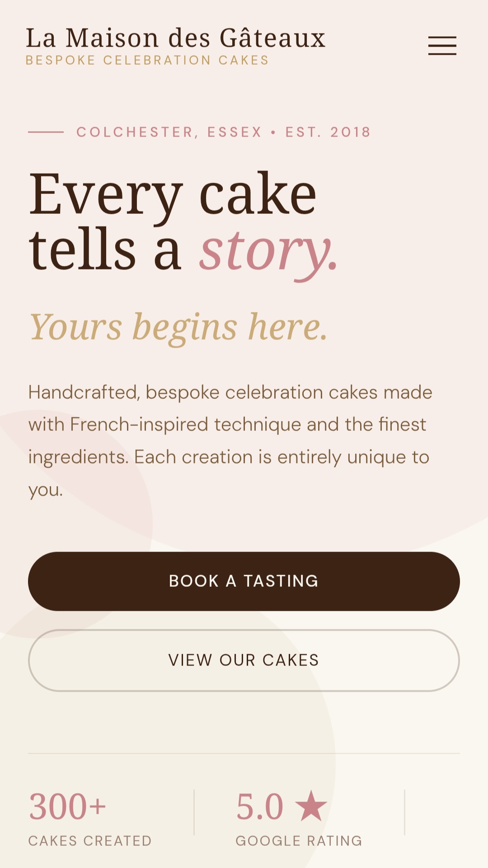This screenshot has width=488, height=868.
Task: Click the Est. 2018 text
Action: pos(328,132)
